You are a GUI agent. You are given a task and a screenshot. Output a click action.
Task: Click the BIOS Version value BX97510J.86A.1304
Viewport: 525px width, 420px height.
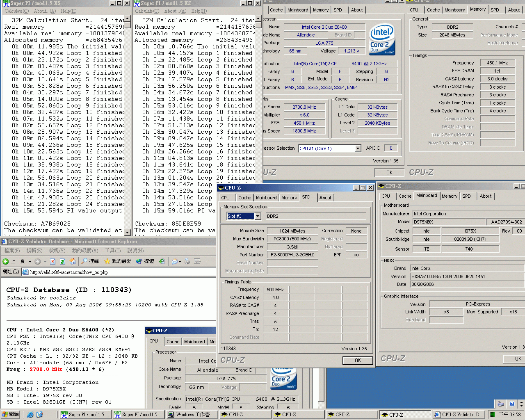point(467,276)
